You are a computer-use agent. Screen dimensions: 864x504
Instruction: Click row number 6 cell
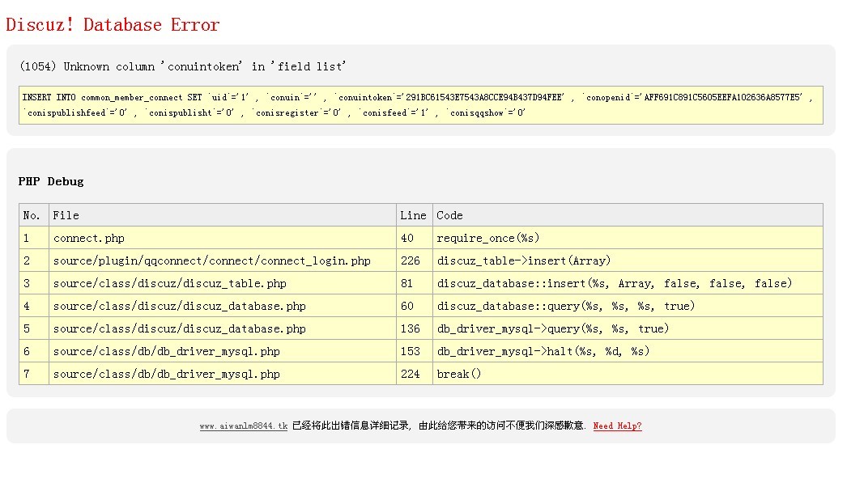(x=34, y=351)
